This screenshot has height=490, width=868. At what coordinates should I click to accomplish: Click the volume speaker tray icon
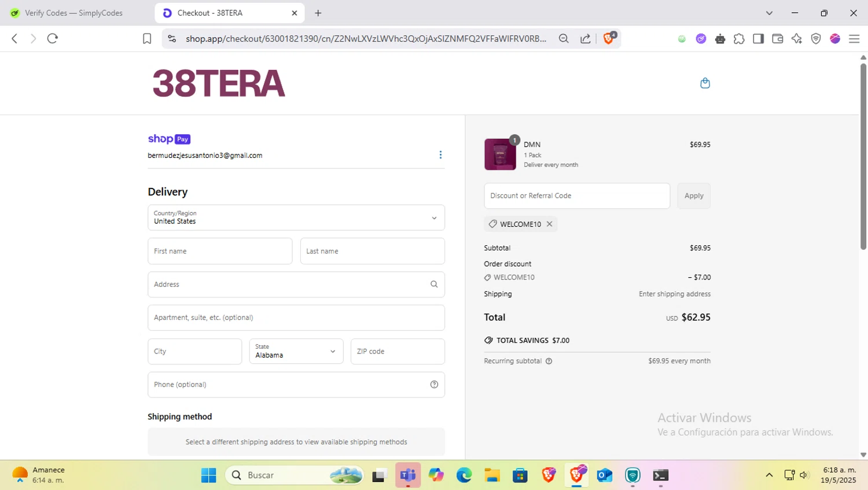[x=804, y=476]
